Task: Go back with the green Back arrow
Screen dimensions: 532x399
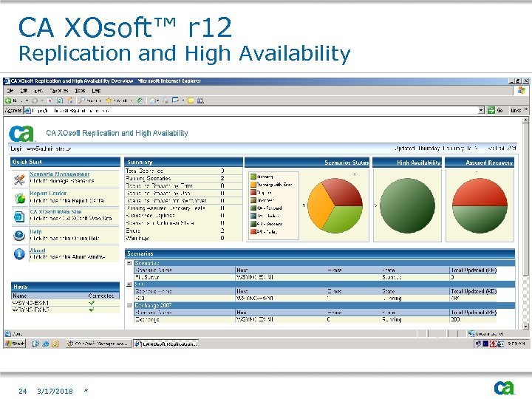Action: (8, 100)
